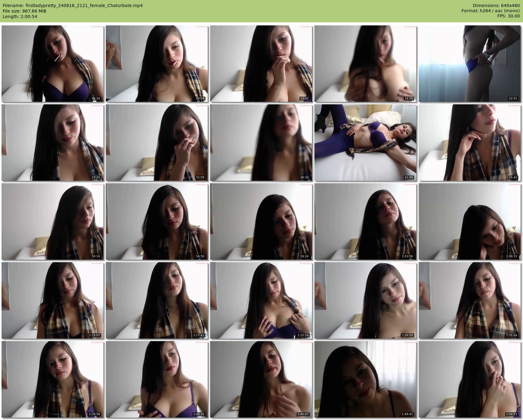The height and width of the screenshot is (420, 523).
Task: Select the thumbnail timestamped 09:08
Action: click(x=157, y=64)
